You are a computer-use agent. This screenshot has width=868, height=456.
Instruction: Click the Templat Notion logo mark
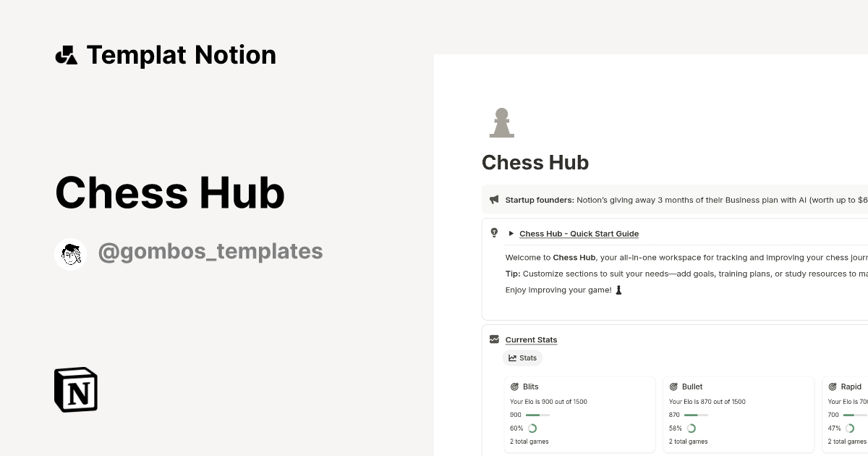pos(66,54)
